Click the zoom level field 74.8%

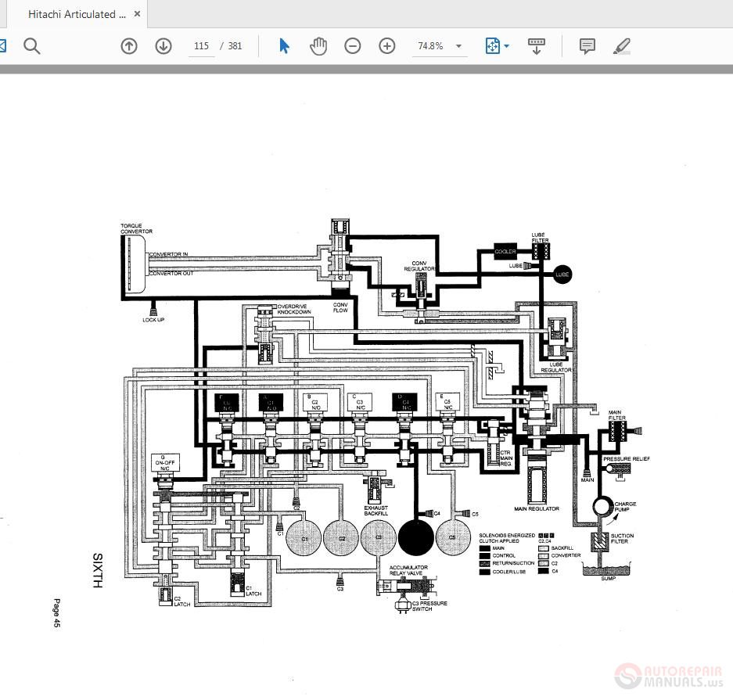click(430, 46)
